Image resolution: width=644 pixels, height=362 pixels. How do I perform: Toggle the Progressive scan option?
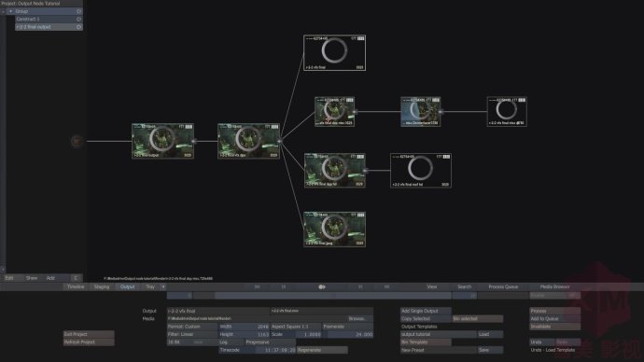pos(270,341)
